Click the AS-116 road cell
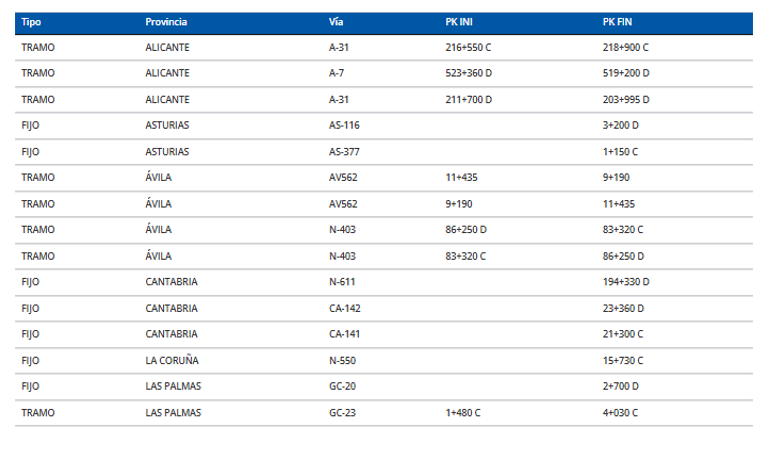The height and width of the screenshot is (450, 772). 344,125
